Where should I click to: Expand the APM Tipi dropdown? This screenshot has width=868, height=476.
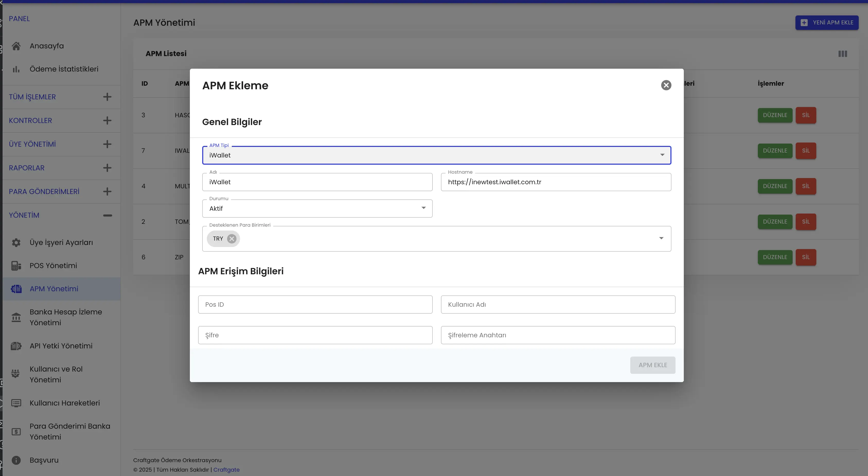pyautogui.click(x=662, y=155)
